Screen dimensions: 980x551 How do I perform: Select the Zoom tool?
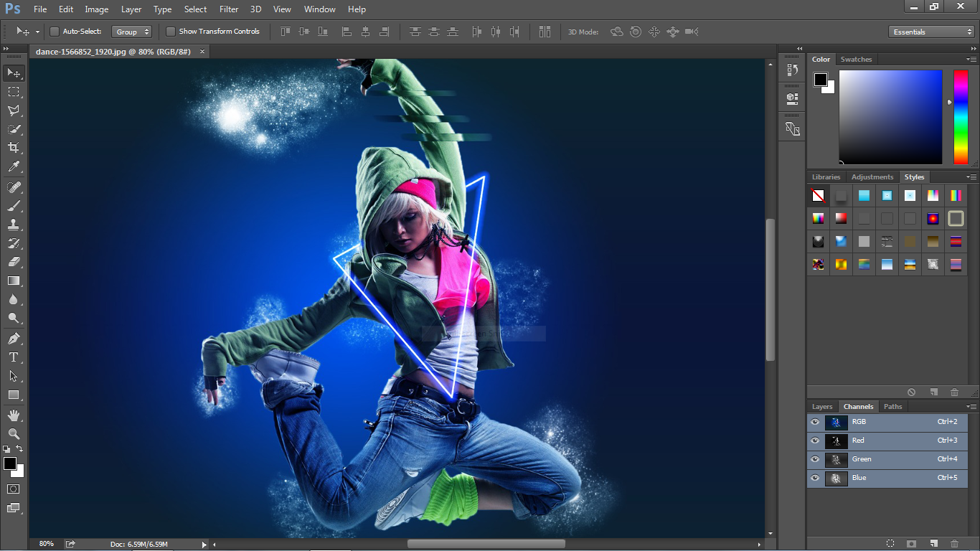pos(14,433)
